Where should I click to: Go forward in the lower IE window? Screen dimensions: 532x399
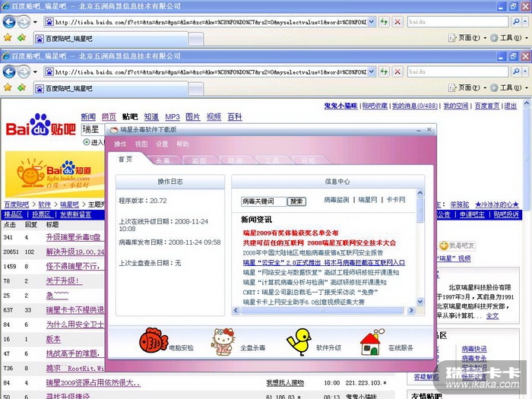[24, 71]
